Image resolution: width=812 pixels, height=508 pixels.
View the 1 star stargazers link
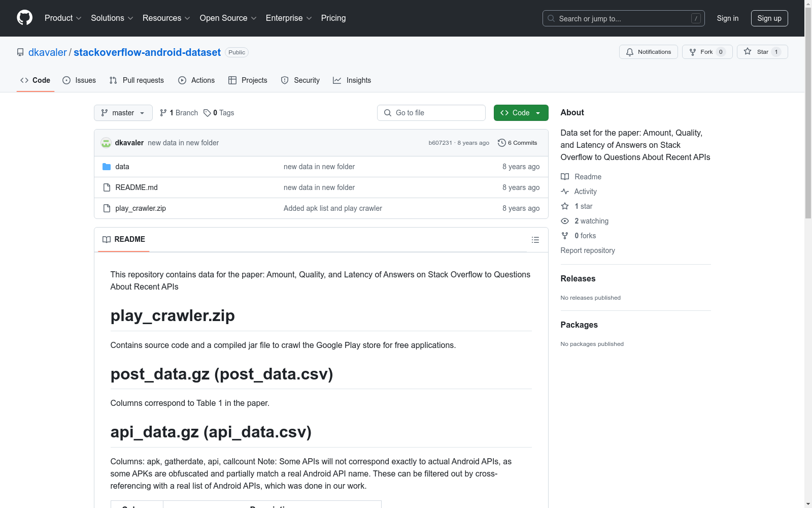pos(577,206)
